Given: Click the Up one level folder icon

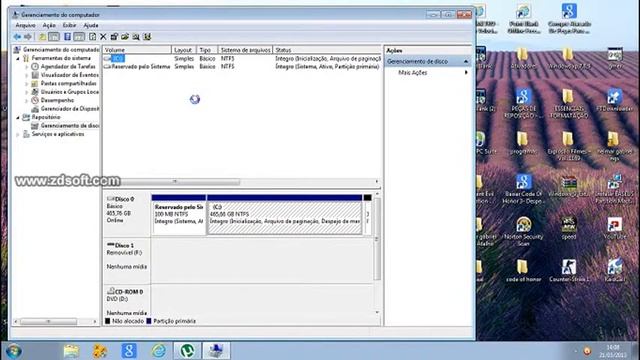Looking at the screenshot, I should pyautogui.click(x=42, y=37).
